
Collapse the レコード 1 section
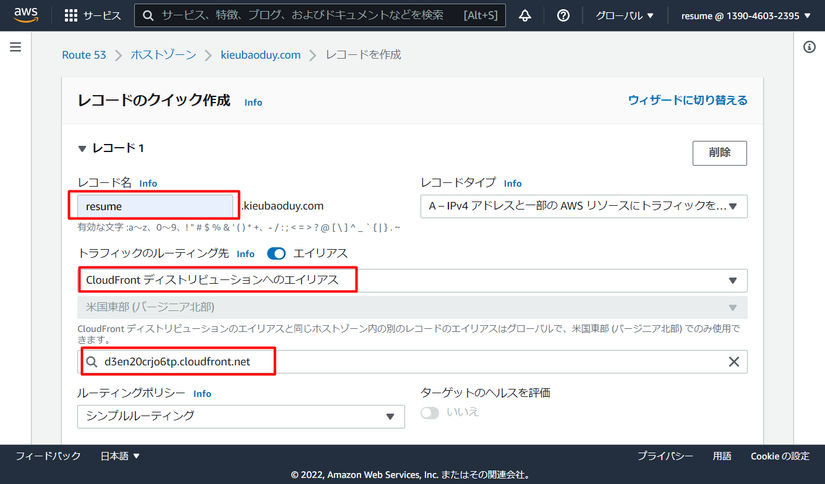pyautogui.click(x=82, y=149)
